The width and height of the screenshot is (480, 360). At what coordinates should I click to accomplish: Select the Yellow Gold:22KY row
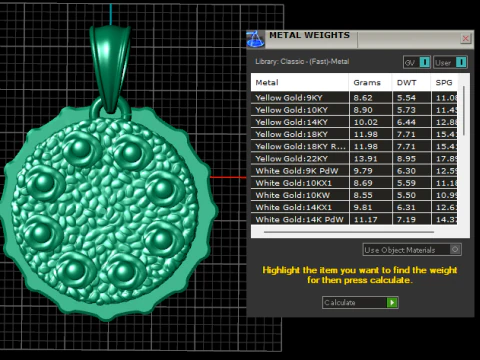click(x=354, y=159)
